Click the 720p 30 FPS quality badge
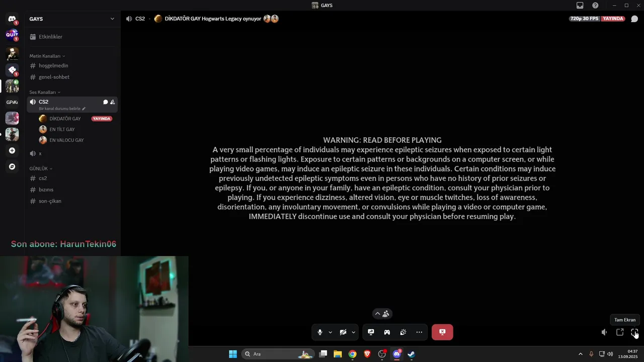This screenshot has width=644, height=362. [584, 19]
